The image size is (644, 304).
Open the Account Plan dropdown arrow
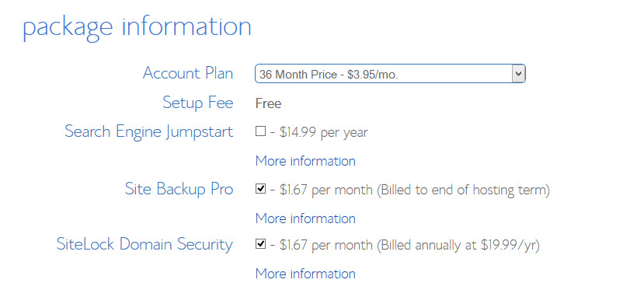tap(518, 74)
